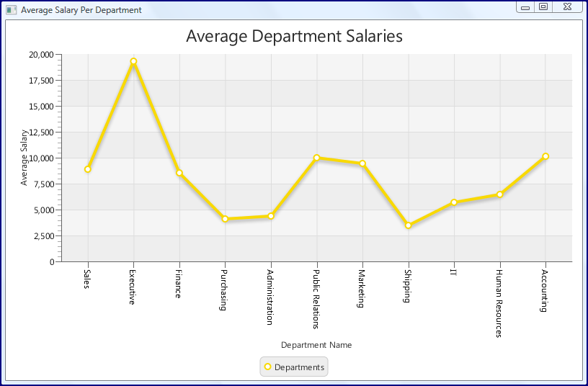Viewport: 588px width, 386px height.
Task: Click the Average Salary axis label
Action: (24, 158)
